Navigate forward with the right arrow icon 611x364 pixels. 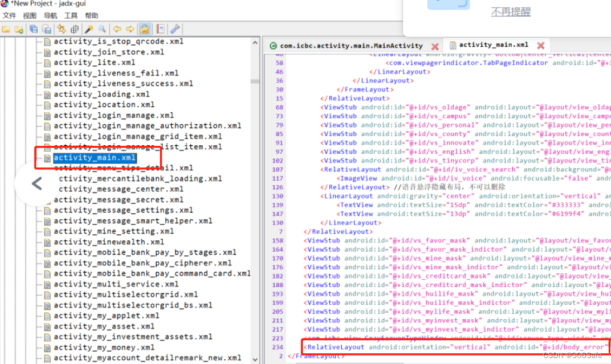pos(130,29)
